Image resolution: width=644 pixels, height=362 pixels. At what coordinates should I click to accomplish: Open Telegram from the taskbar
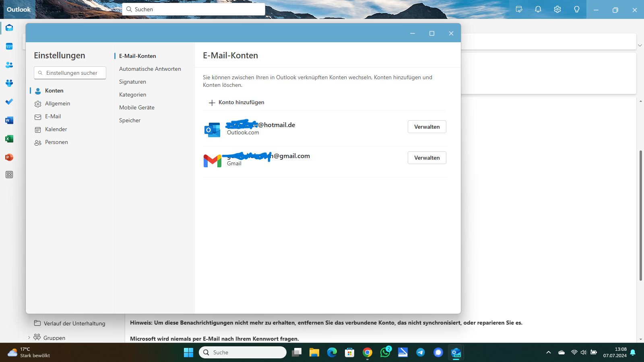pos(421,352)
